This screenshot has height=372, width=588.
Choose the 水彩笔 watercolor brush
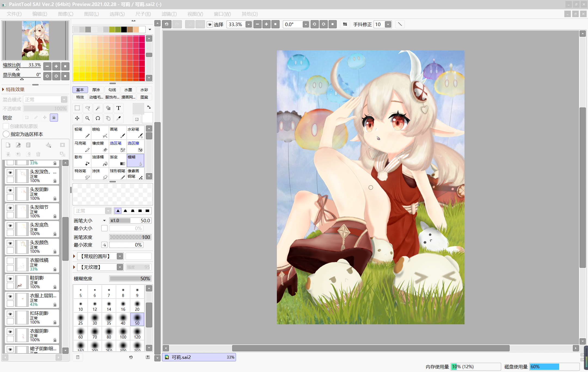(x=135, y=133)
